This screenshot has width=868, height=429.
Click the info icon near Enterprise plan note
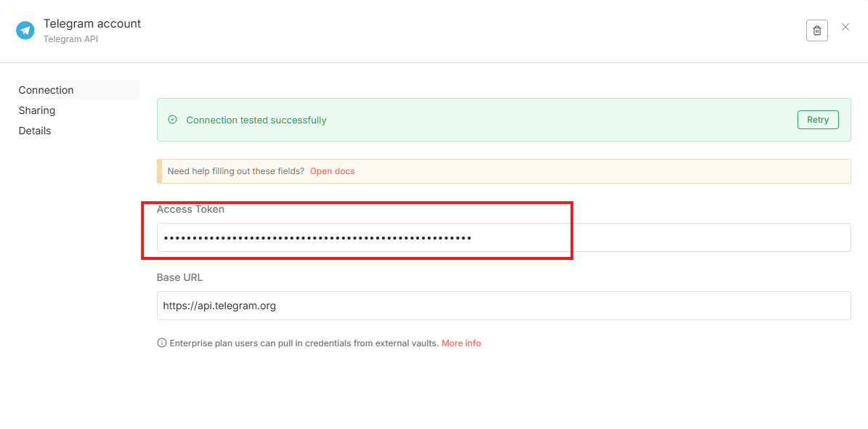[x=162, y=343]
